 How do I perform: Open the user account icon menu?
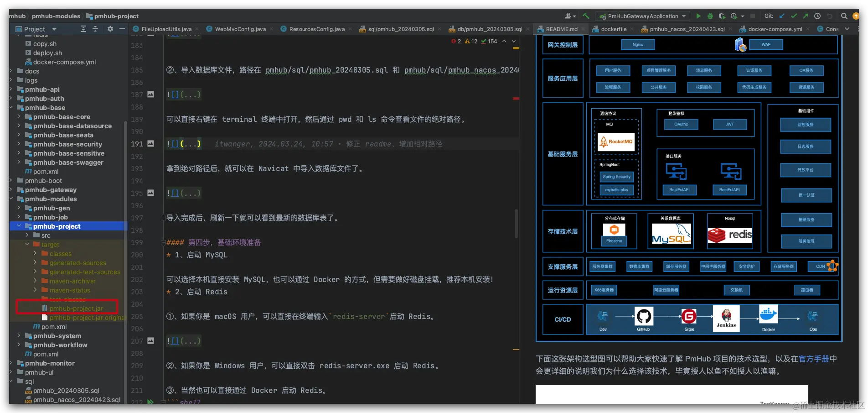570,16
